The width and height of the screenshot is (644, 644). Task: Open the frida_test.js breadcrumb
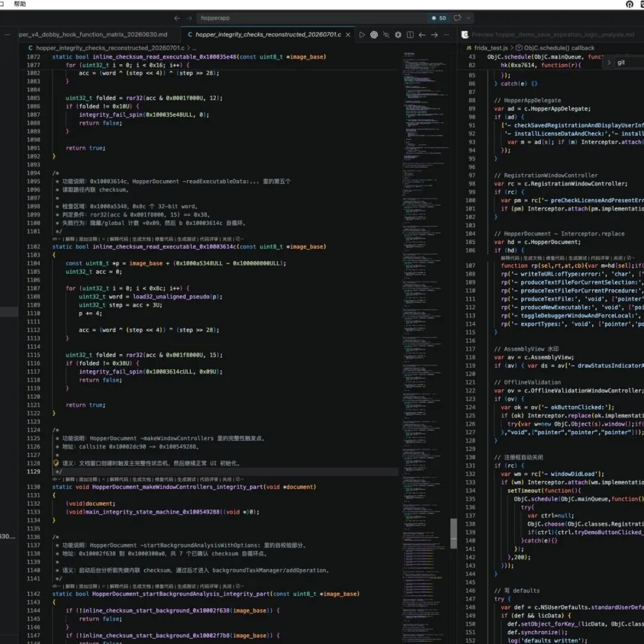tap(491, 48)
